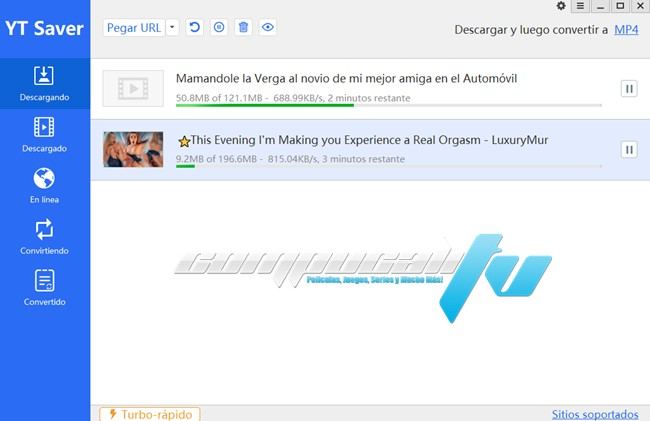
Task: Delete downloads with the trash can icon
Action: [243, 27]
